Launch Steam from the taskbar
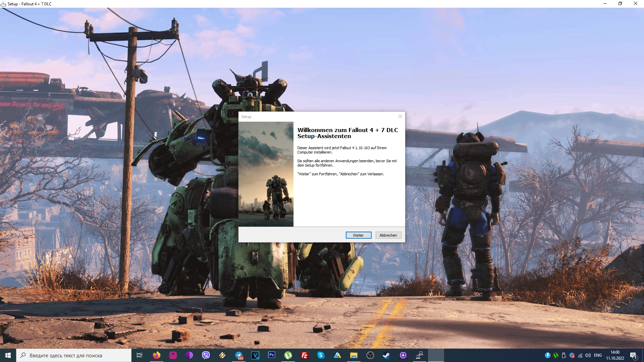644x362 pixels. (x=387, y=355)
